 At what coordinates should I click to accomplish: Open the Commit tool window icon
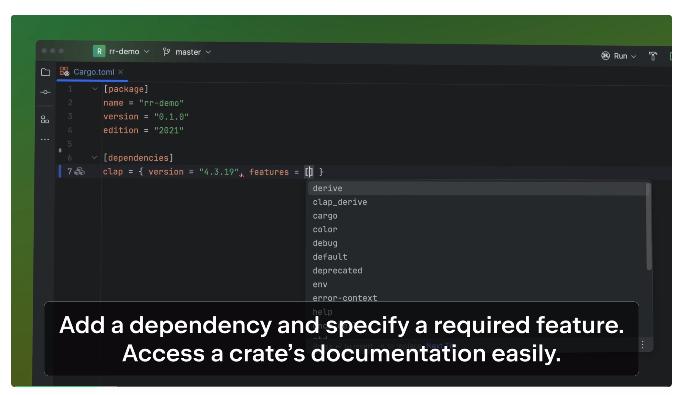46,92
